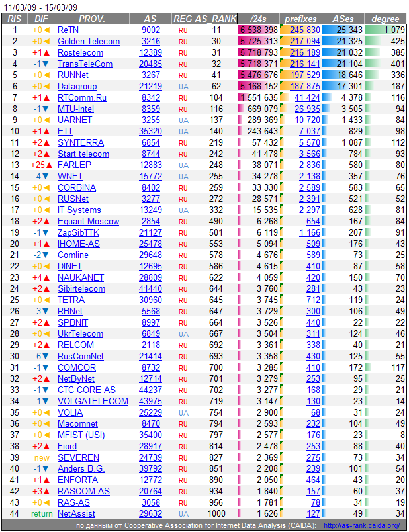
Task: Click the CTC CORE AS link
Action: tap(87, 390)
